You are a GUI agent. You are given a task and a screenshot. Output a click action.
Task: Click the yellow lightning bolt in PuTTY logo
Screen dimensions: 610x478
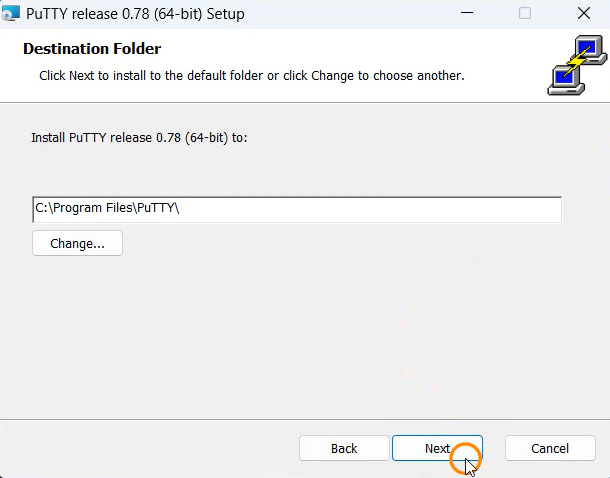(578, 60)
